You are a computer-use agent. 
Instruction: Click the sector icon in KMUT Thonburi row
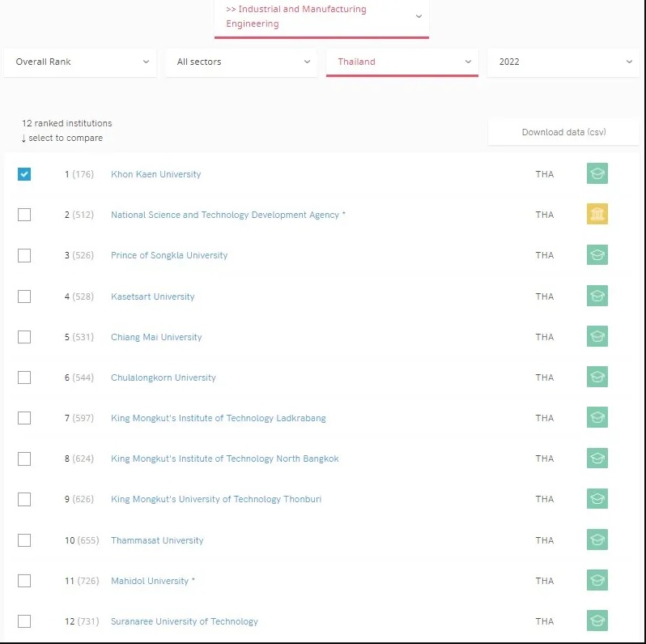597,498
